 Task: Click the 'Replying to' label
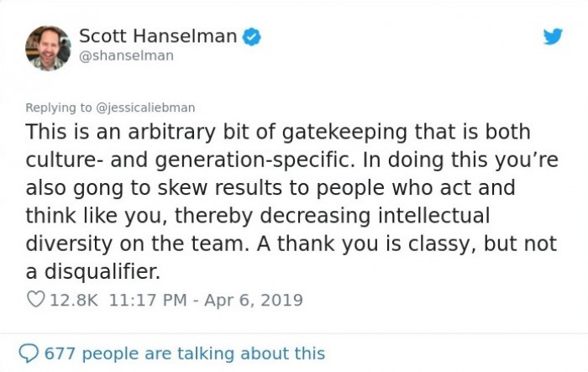[59, 107]
